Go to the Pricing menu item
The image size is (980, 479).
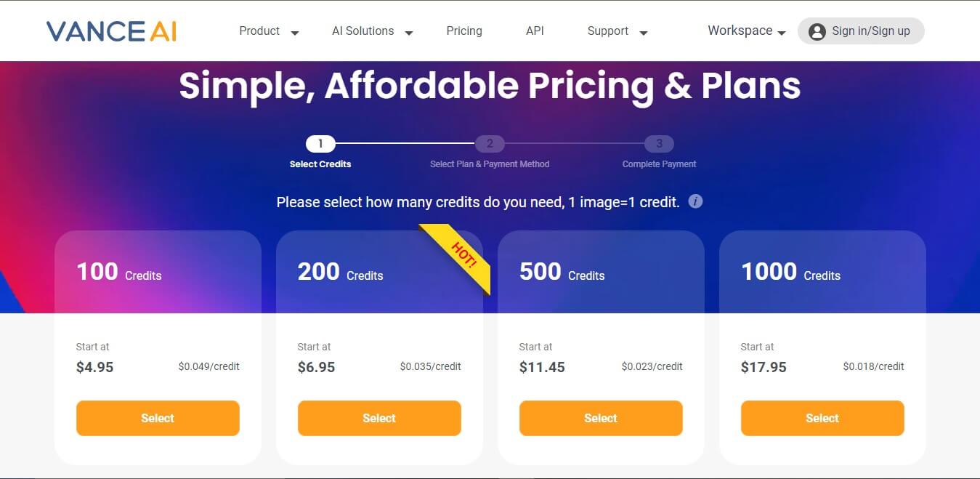[x=464, y=31]
